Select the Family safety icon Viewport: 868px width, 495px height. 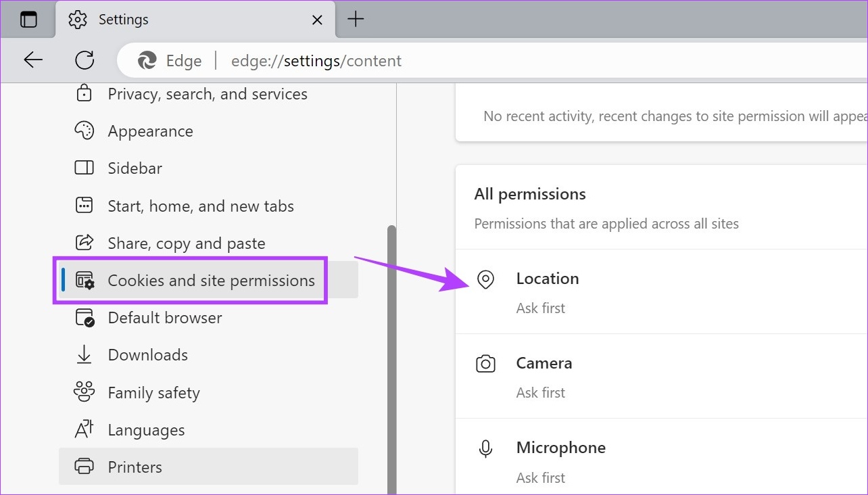(x=84, y=392)
